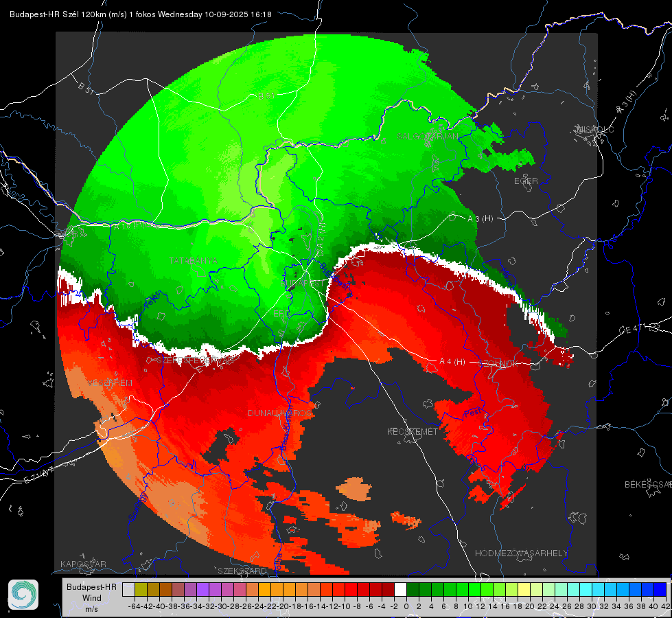Click the VESZPREM city label
Screen dimensions: 672x618
111,383
